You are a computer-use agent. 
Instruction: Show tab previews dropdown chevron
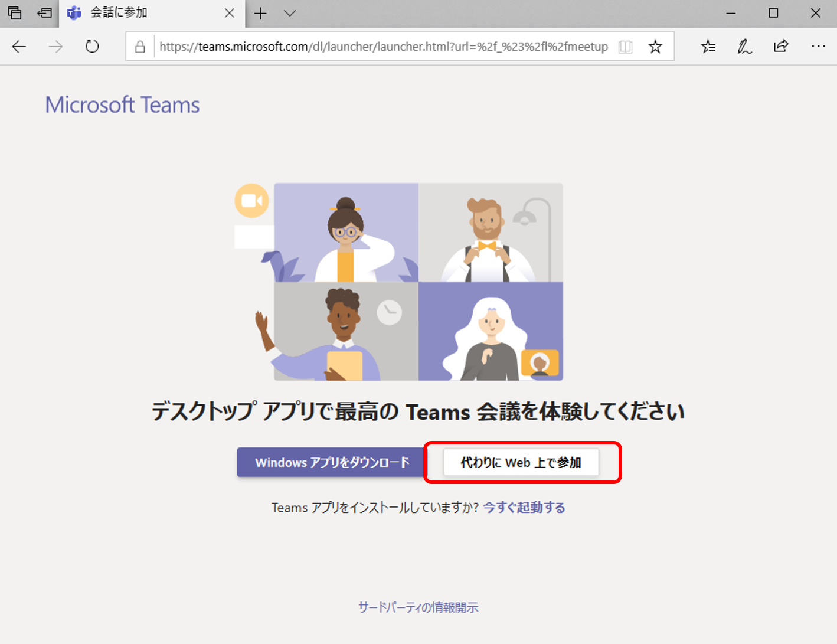[x=289, y=13]
